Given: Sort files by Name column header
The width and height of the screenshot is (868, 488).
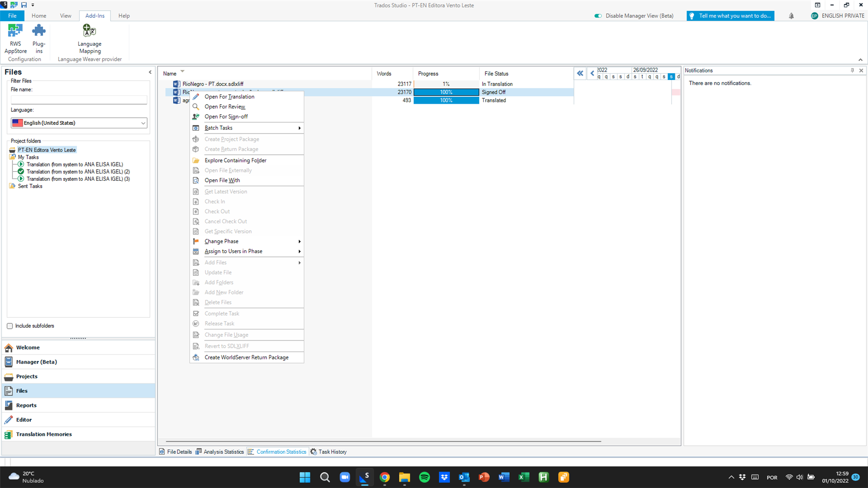Looking at the screenshot, I should [169, 74].
